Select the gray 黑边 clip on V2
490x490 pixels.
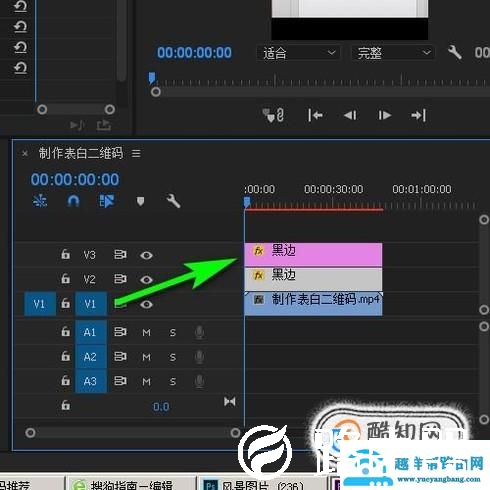click(x=313, y=279)
